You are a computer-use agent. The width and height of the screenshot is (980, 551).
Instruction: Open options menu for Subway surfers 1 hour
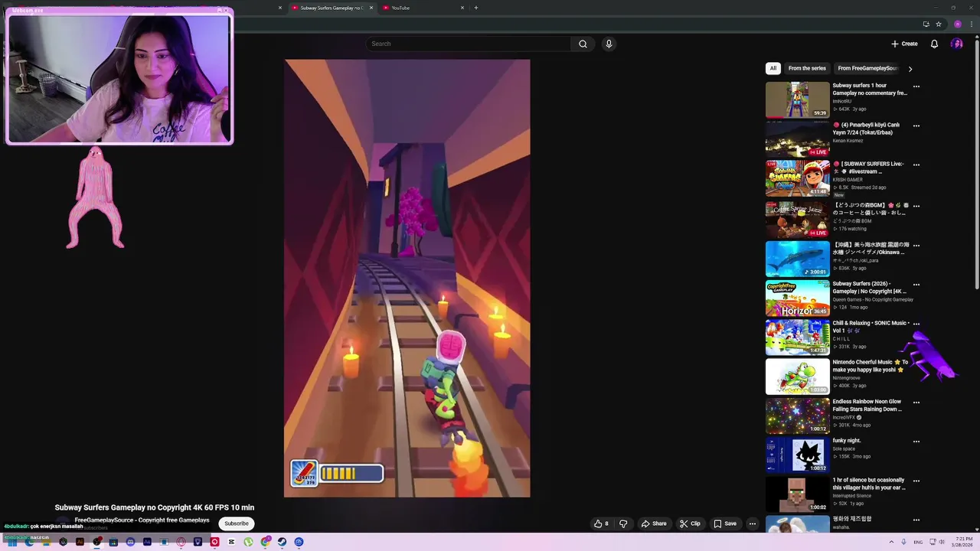coord(916,86)
